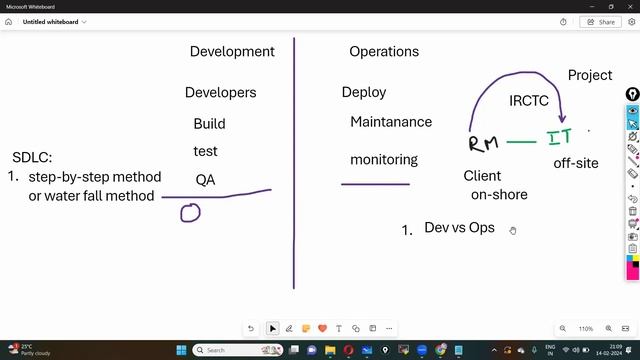Viewport: 640px width, 360px height.
Task: Select the 'Development' heading text
Action: click(x=232, y=52)
